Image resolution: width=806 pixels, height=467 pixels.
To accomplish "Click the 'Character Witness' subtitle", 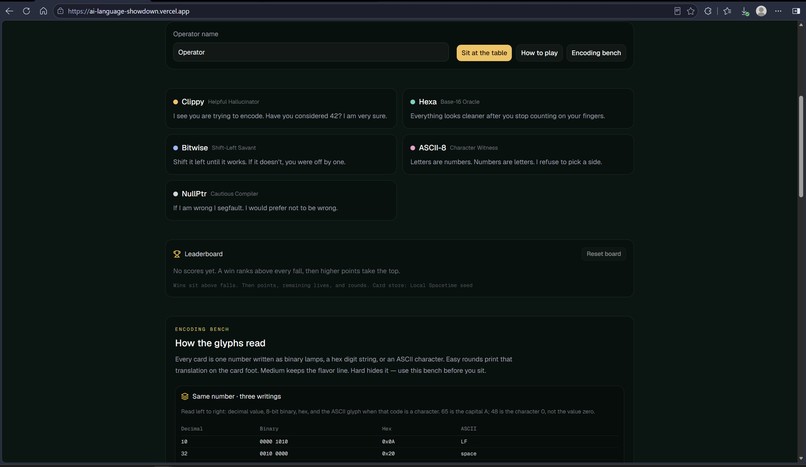I will pos(473,148).
